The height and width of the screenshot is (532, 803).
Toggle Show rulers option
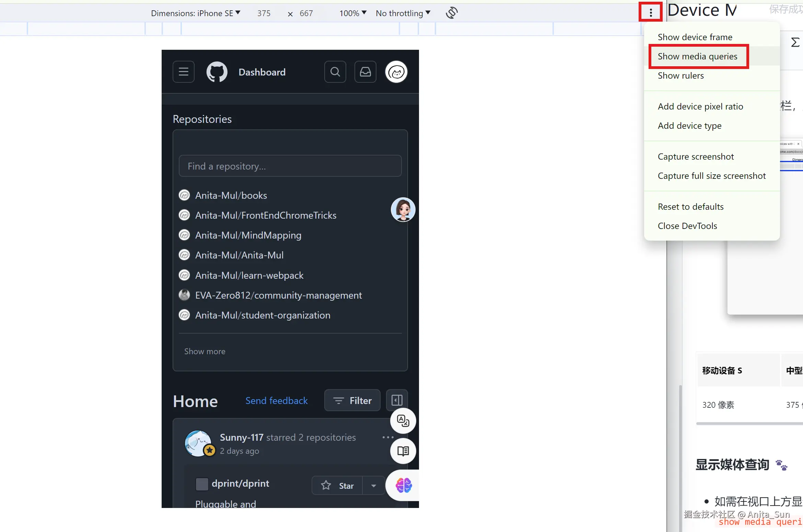pyautogui.click(x=680, y=76)
